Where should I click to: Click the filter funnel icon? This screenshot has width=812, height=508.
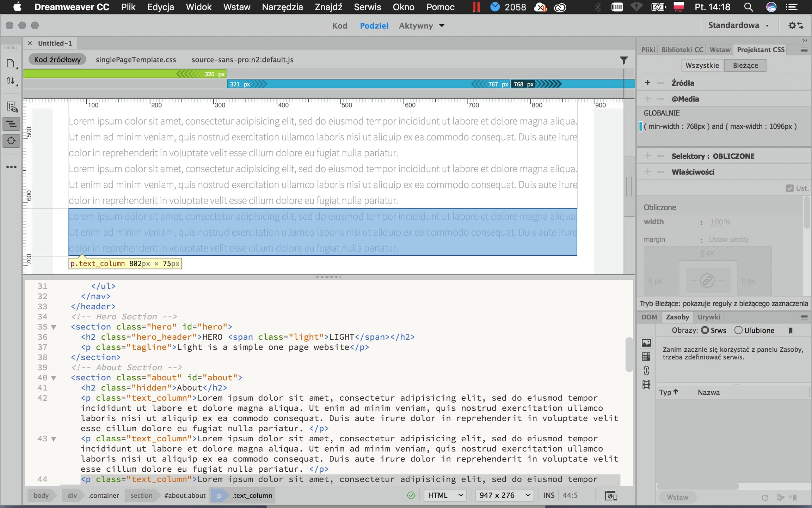[623, 61]
